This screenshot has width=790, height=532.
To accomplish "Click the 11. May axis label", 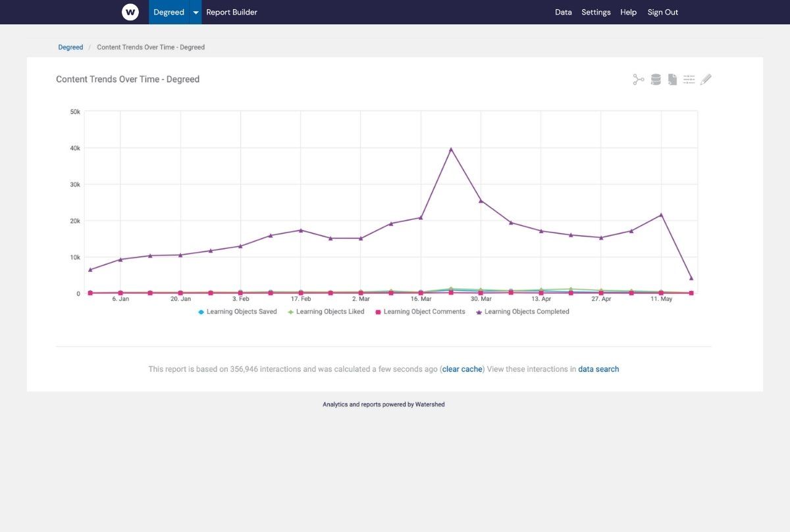I will coord(662,299).
